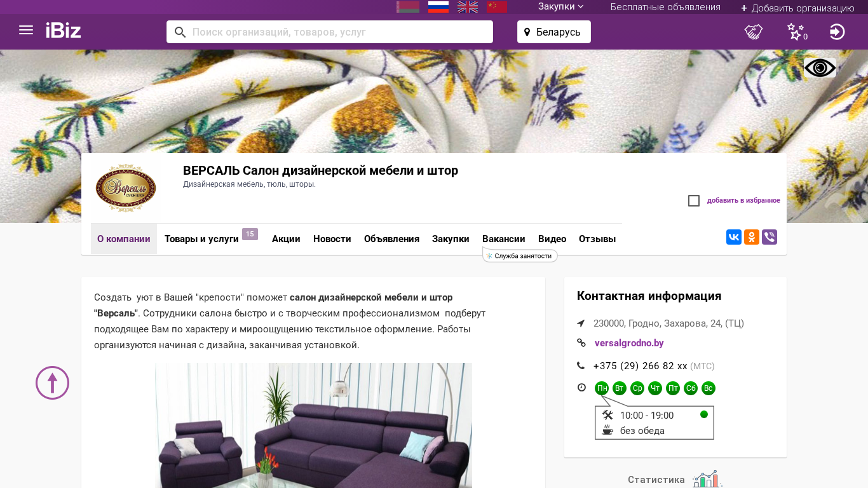Share via Odnoklassniki icon
868x488 pixels.
[x=752, y=237]
